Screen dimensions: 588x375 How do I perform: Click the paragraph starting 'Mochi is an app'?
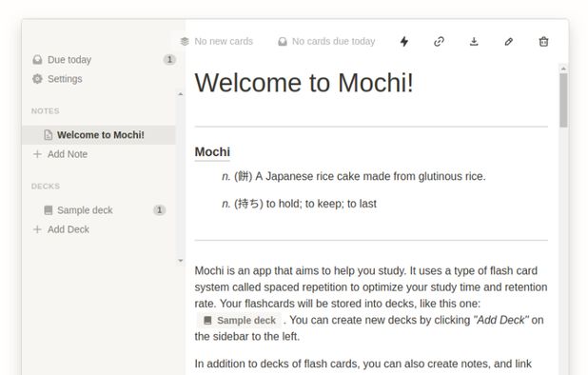pyautogui.click(x=371, y=304)
